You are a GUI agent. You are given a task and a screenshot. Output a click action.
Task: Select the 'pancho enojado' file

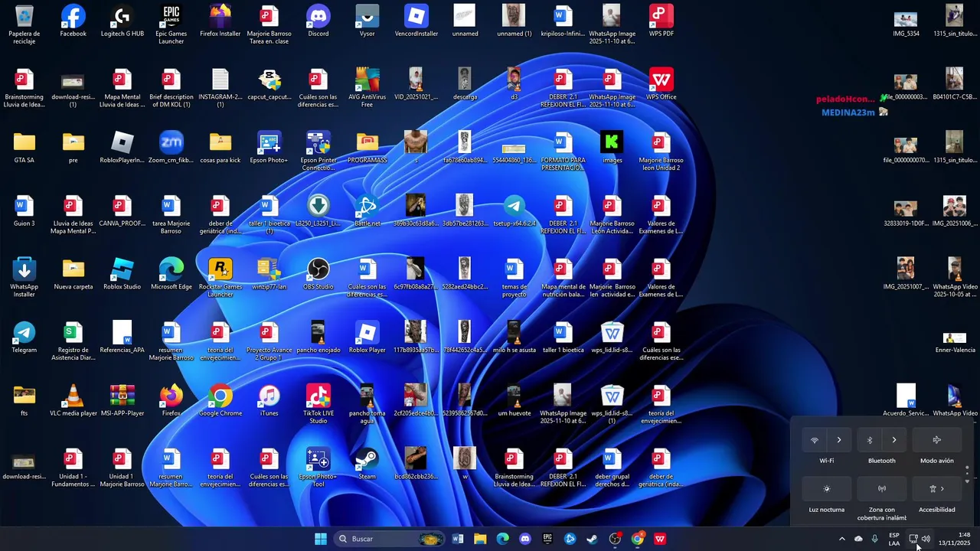tap(318, 337)
